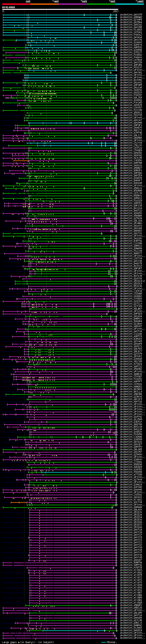
Task: Select the UniRef100_B9NF54 label
Action: tap(131, 562)
